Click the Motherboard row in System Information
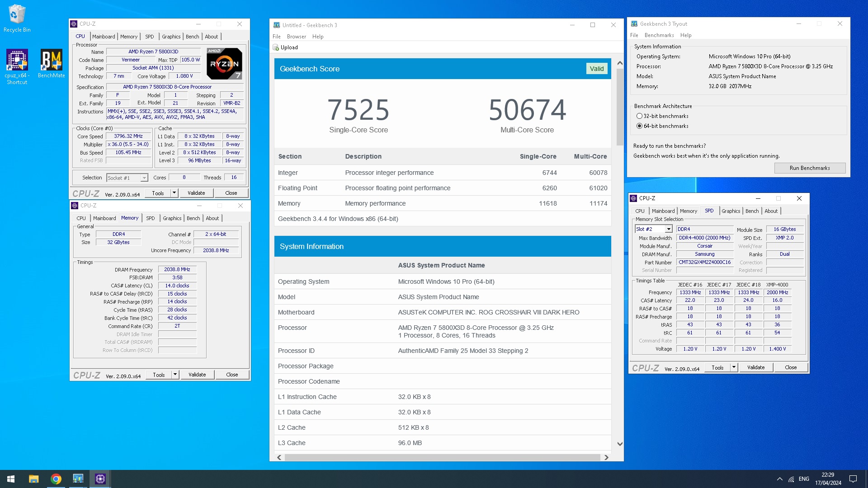 click(443, 312)
